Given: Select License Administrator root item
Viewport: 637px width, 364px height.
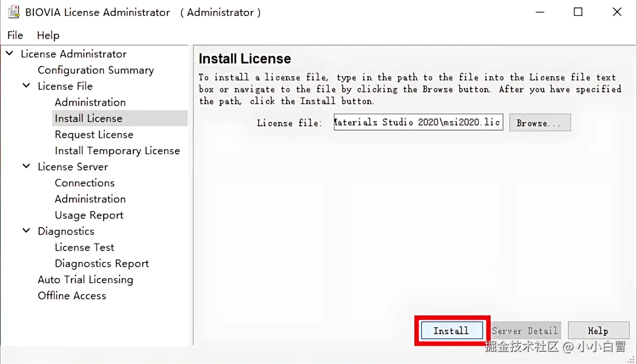Looking at the screenshot, I should point(74,54).
